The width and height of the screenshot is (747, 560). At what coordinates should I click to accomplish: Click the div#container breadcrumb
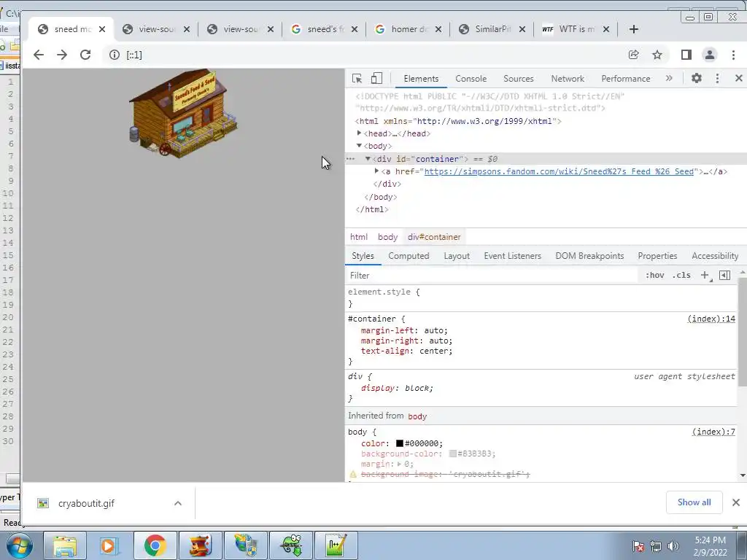click(434, 237)
